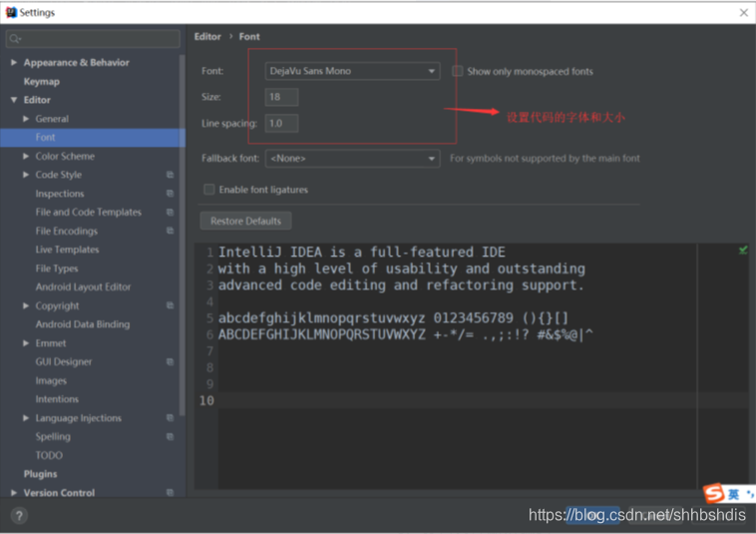This screenshot has width=756, height=534.
Task: Open TODO settings page
Action: (x=49, y=455)
